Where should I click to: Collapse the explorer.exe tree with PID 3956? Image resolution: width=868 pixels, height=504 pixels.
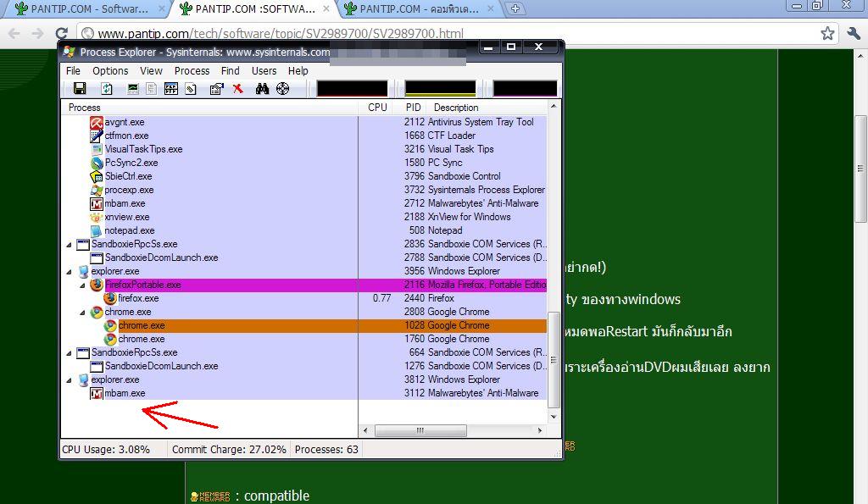coord(70,272)
